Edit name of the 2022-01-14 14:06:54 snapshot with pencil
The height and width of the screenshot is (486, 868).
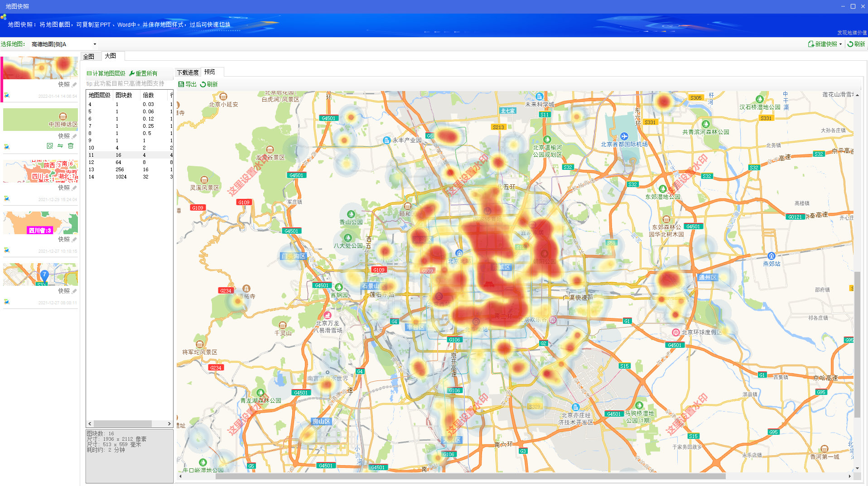pyautogui.click(x=74, y=85)
